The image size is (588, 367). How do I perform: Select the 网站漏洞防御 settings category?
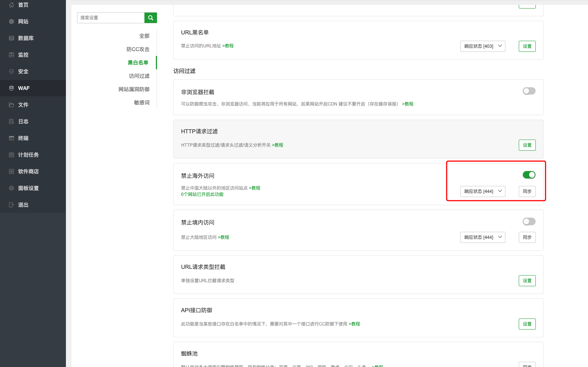(134, 89)
